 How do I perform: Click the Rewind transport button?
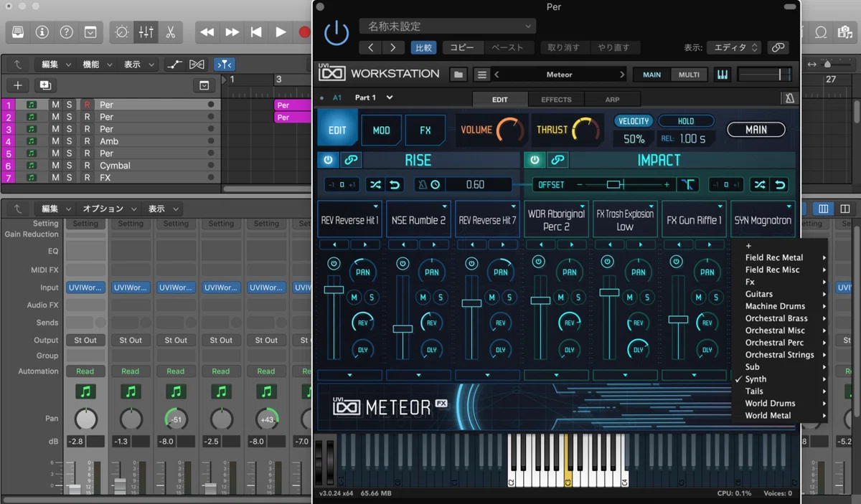tap(207, 32)
